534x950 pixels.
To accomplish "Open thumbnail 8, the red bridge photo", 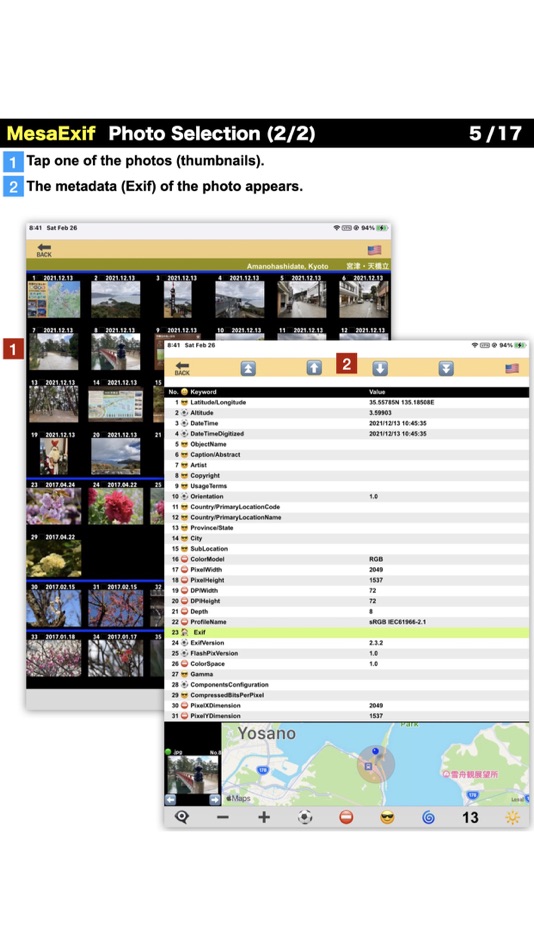I will click(116, 351).
